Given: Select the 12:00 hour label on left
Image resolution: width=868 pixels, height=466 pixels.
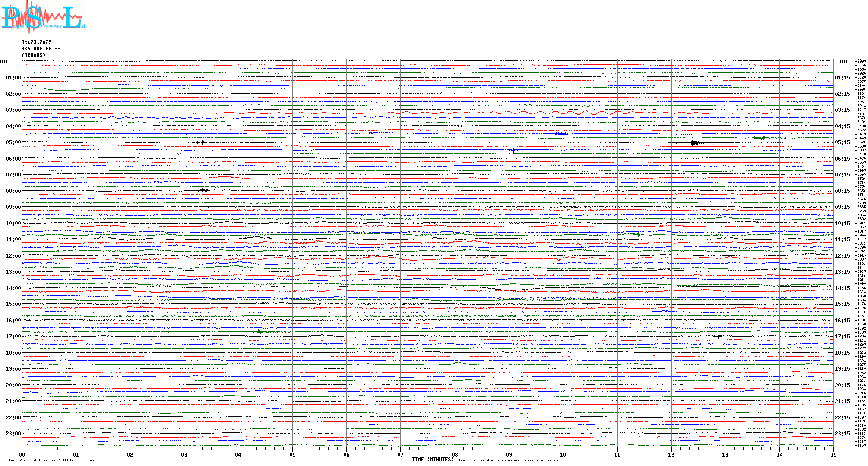Looking at the screenshot, I should pos(13,256).
